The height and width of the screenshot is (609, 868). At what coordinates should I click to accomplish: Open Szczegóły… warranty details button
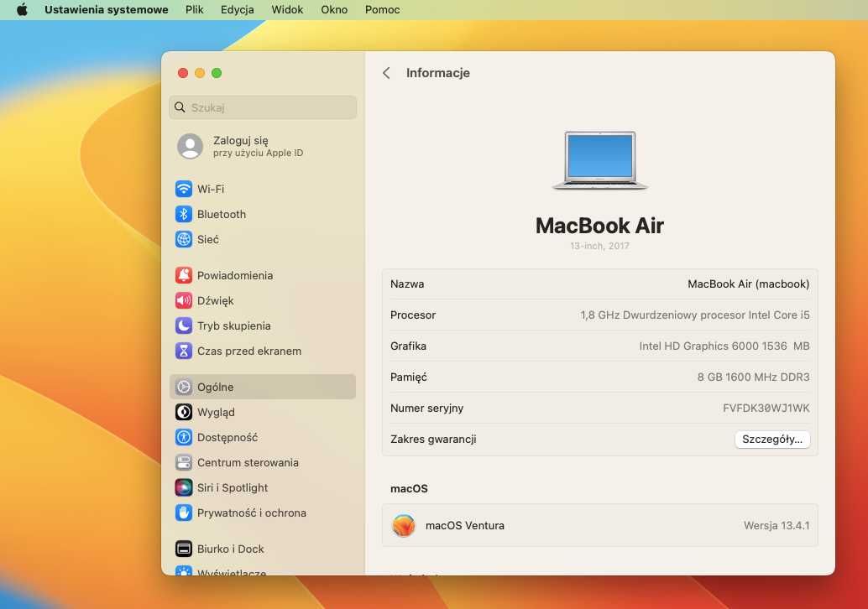pos(772,440)
